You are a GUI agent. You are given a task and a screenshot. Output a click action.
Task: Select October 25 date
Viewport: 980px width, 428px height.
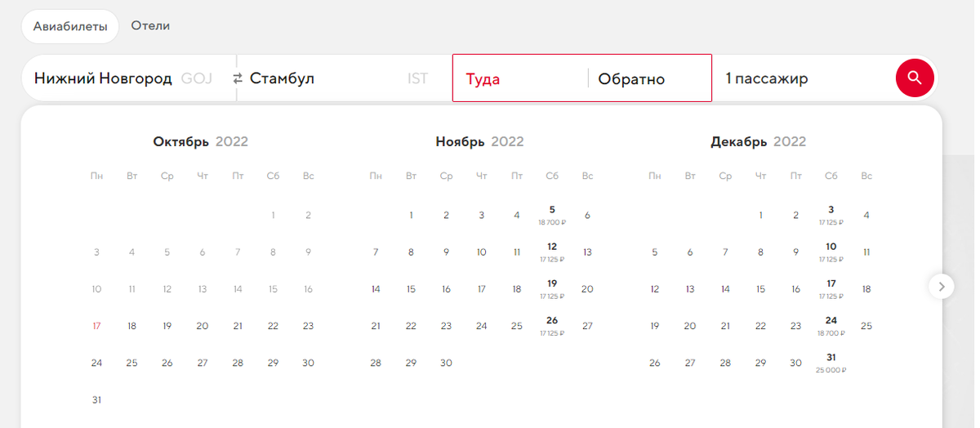(131, 363)
